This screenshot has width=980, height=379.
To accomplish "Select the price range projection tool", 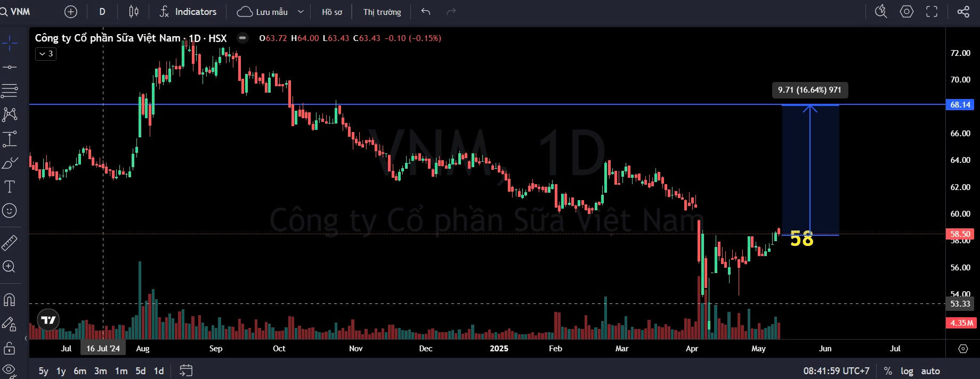I will tap(10, 139).
